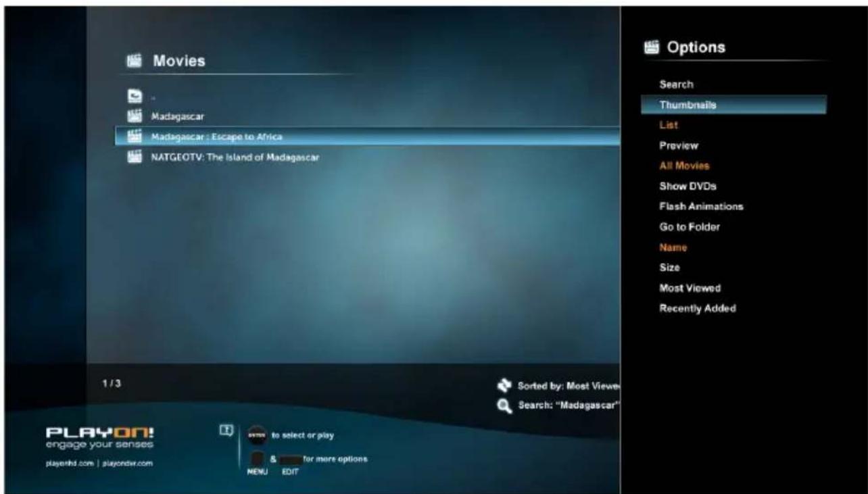Viewport: 868px width, 494px height.
Task: Click the film icon next to Madagascar
Action: (x=134, y=116)
